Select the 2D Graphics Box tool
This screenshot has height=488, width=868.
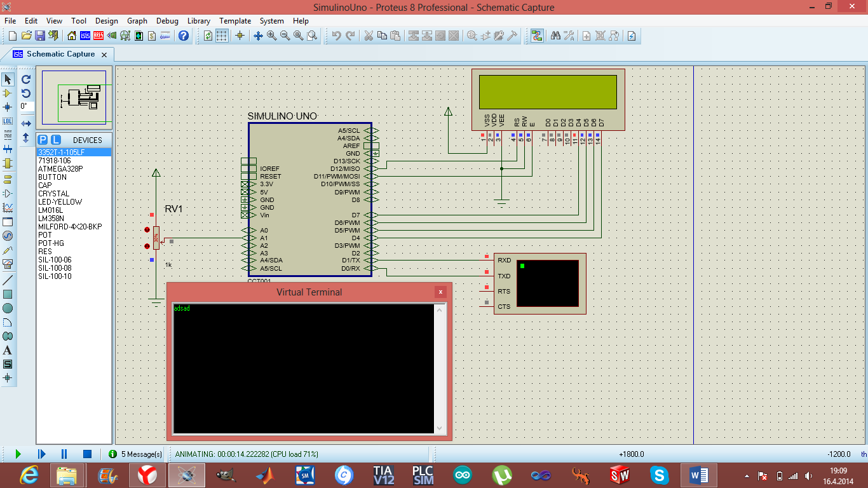coord(8,294)
